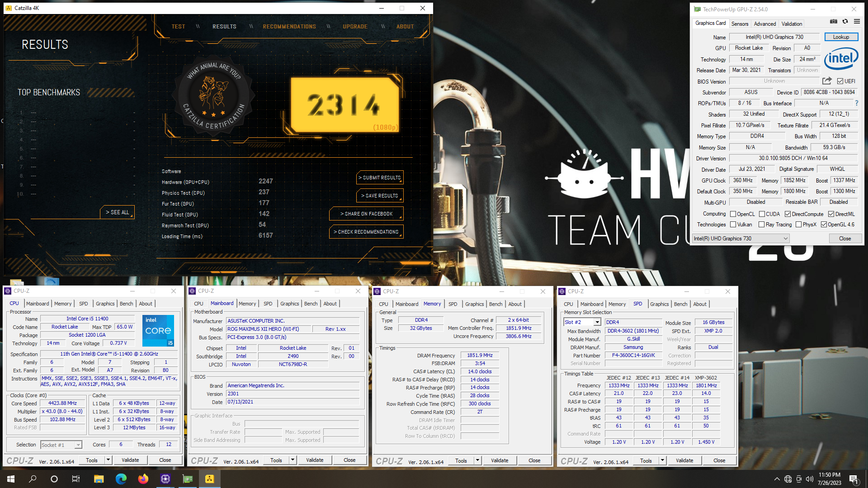Switch to CPU-Z taskbar icon
The height and width of the screenshot is (488, 868).
[x=165, y=479]
